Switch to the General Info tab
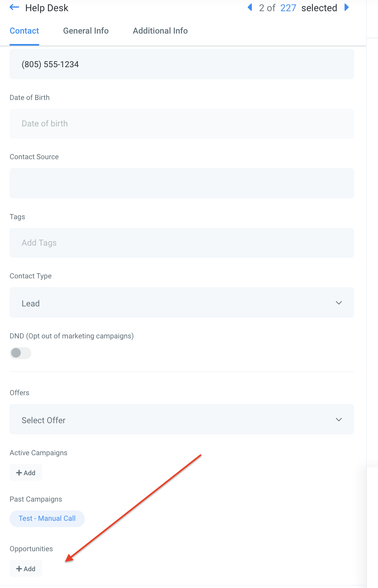 click(86, 31)
